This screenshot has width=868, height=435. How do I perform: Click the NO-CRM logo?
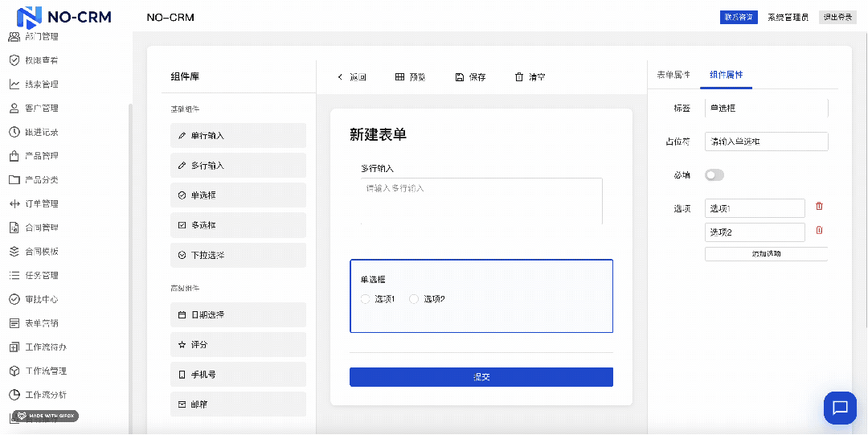pos(64,17)
